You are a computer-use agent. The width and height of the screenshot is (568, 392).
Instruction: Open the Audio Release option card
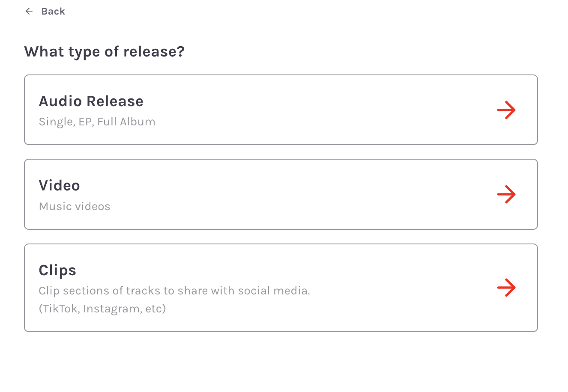point(281,110)
